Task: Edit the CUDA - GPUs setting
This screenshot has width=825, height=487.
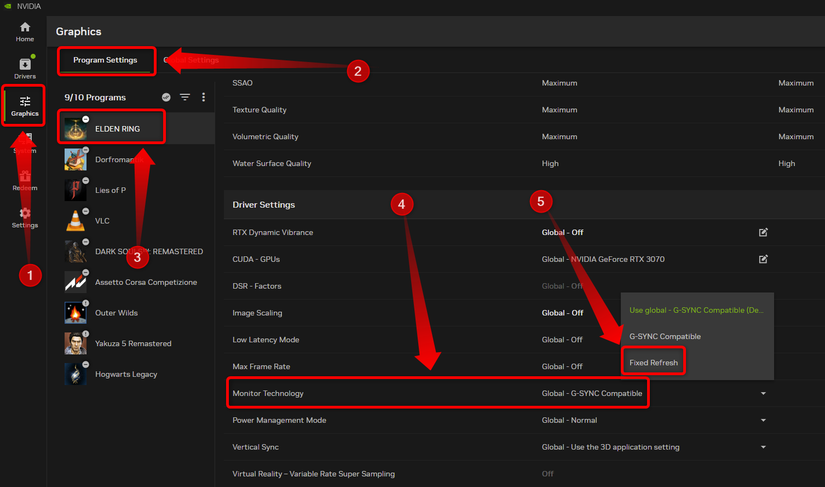Action: (x=763, y=259)
